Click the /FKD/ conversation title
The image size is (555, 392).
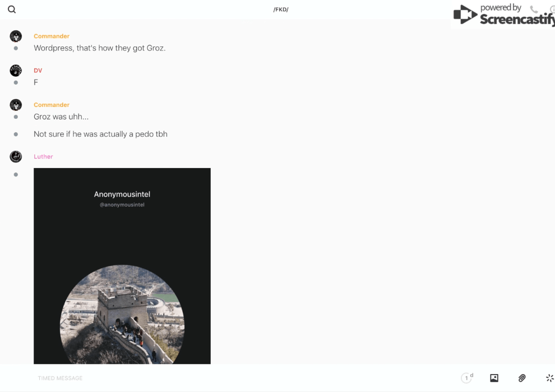(x=281, y=10)
